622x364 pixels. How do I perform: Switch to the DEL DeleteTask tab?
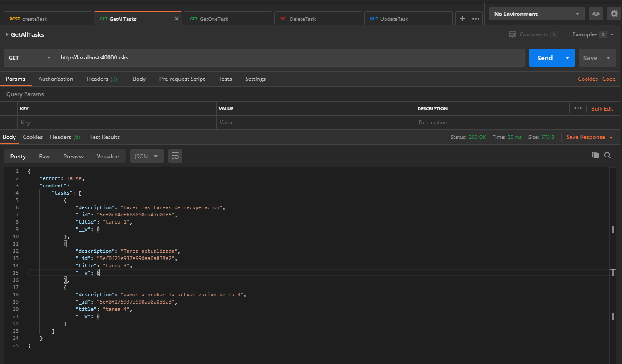[318, 19]
